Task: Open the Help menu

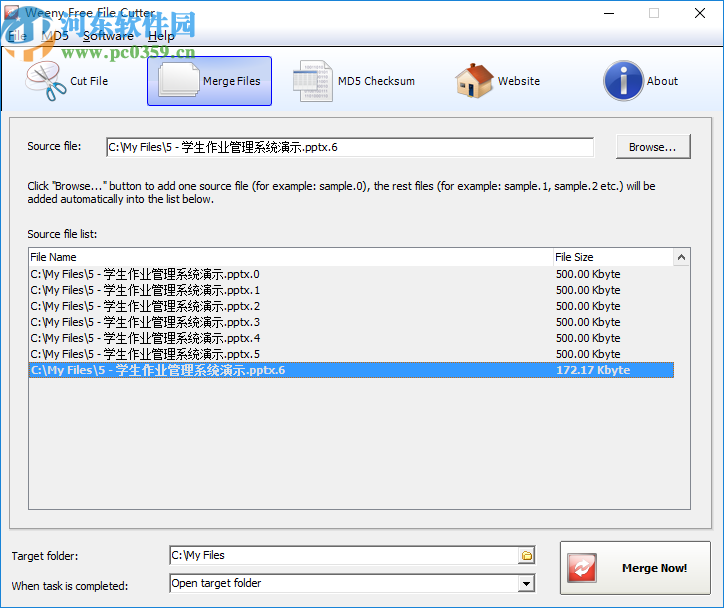Action: 161,36
